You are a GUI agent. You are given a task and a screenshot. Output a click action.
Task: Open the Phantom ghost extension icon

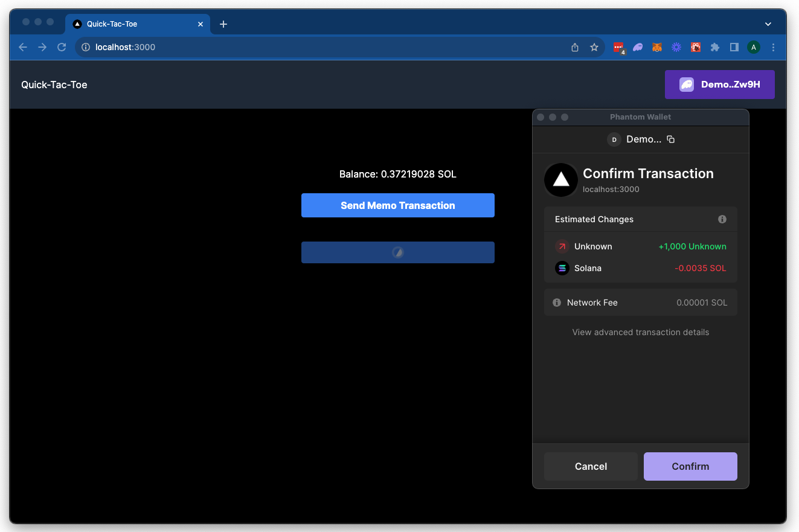click(638, 47)
